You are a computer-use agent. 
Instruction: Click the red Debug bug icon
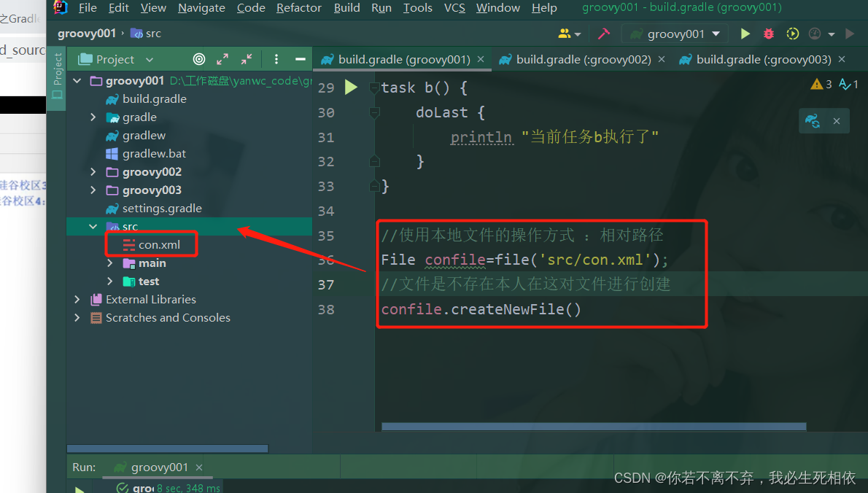[x=768, y=34]
